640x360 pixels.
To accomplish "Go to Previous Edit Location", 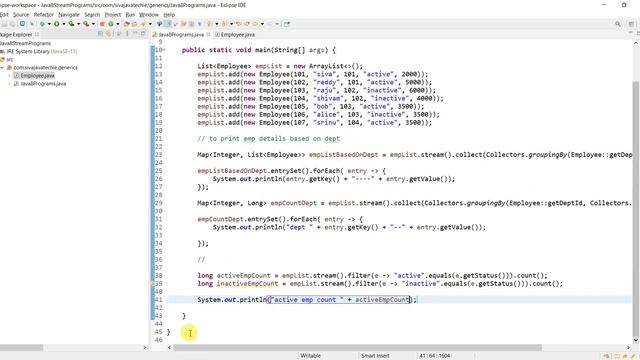I will tap(239, 24).
